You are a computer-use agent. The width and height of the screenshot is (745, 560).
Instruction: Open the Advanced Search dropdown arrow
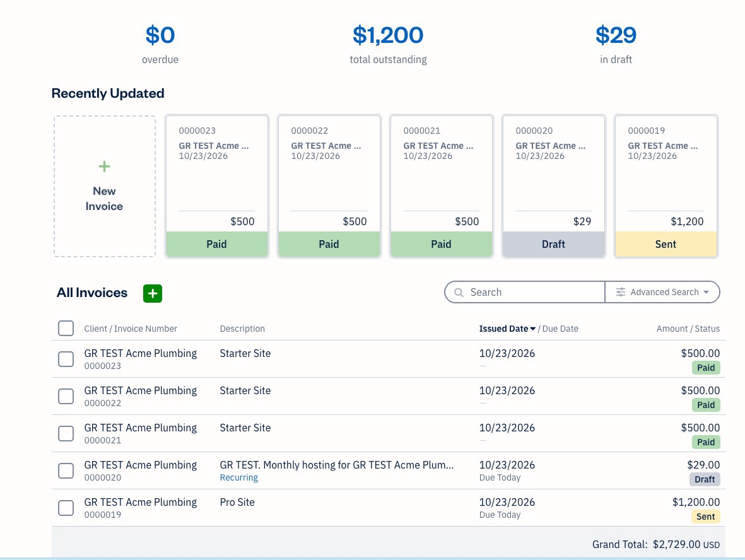tap(706, 292)
